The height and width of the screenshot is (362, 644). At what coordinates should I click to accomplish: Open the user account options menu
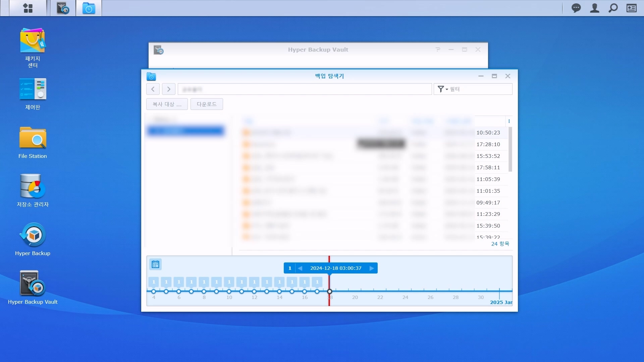[x=594, y=8]
